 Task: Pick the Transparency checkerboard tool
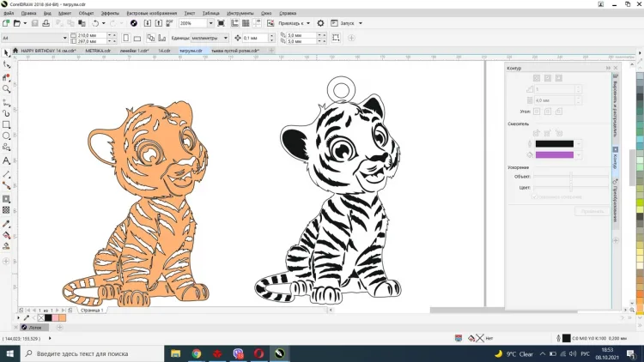click(x=6, y=210)
